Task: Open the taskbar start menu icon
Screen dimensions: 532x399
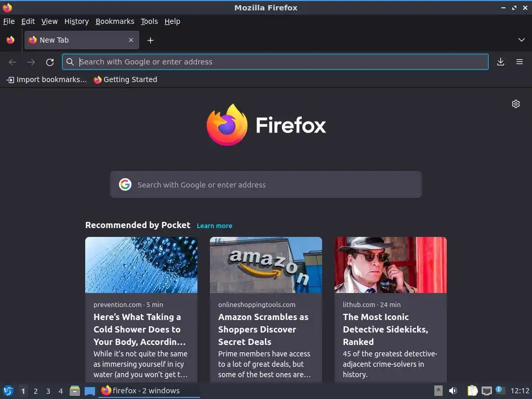Action: 8,391
